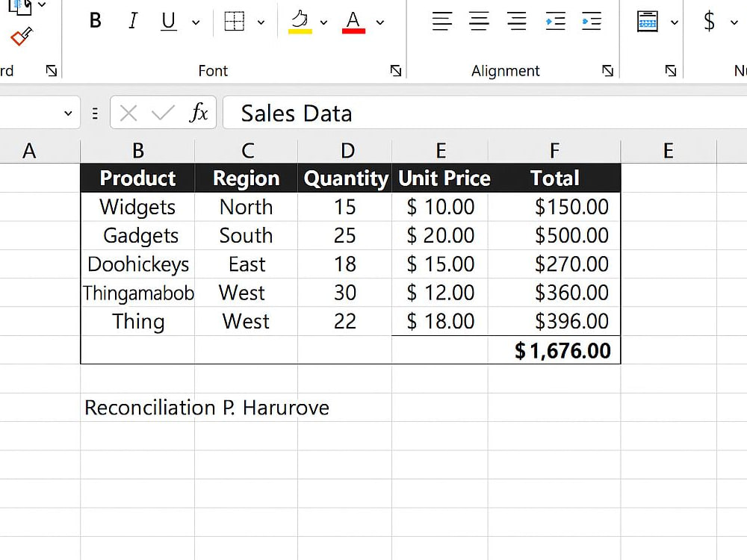Select quantity cell showing 15
The image size is (747, 560).
click(x=345, y=207)
